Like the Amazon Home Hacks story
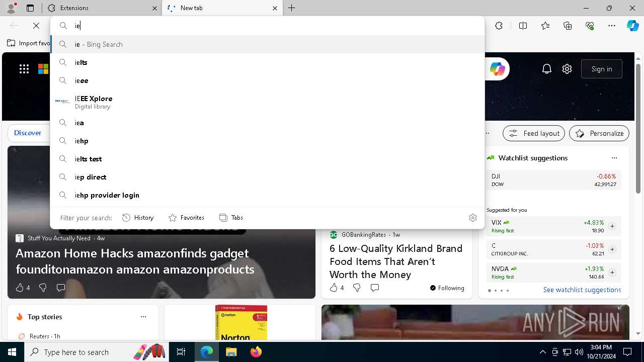Viewport: 644px width, 362px height. [20, 288]
